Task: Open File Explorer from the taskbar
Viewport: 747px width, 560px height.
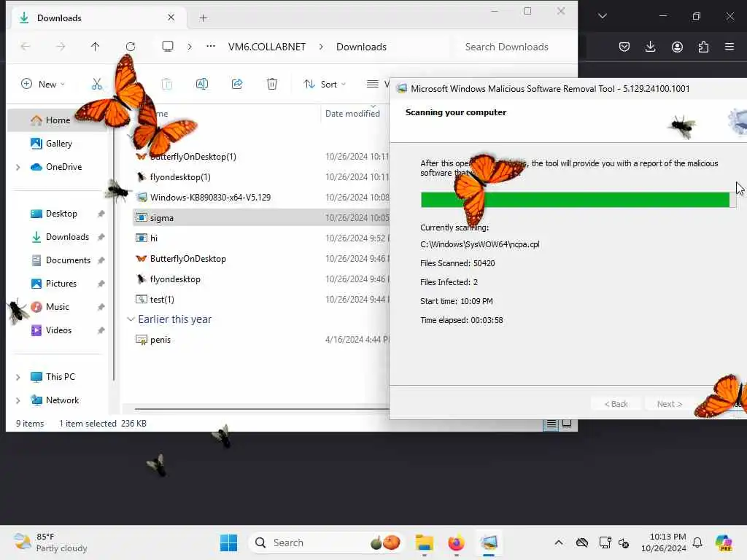Action: [424, 542]
